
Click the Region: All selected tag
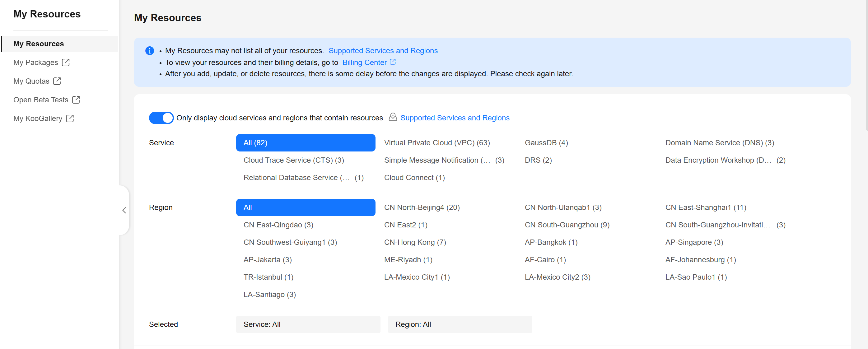460,324
